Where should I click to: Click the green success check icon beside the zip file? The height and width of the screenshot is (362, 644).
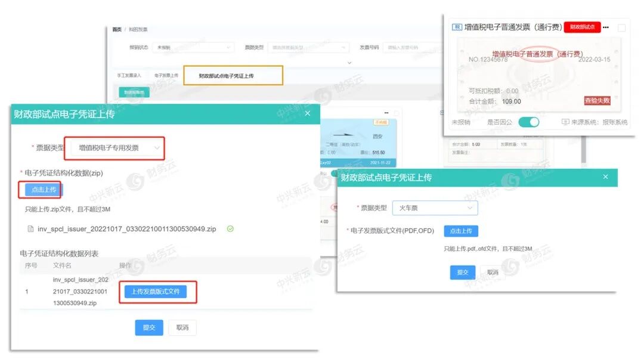click(x=230, y=229)
